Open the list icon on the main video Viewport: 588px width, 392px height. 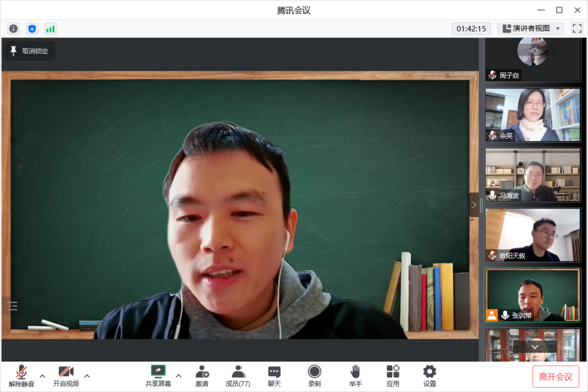(13, 306)
